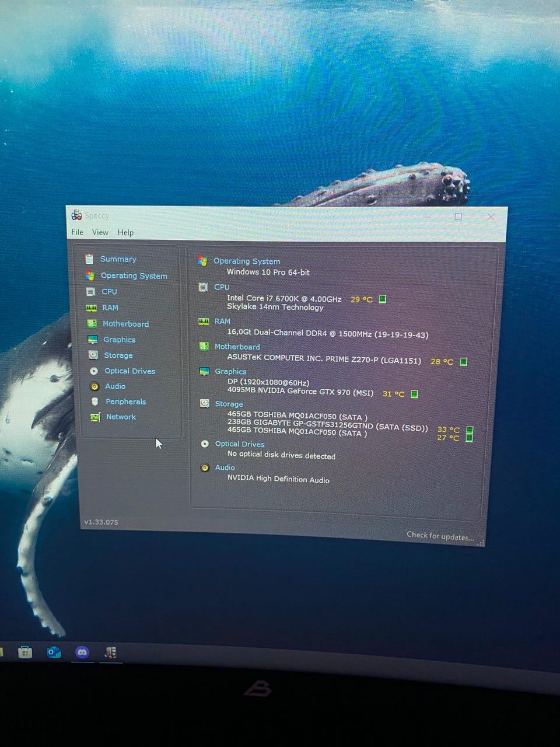Click CPU heading link in summary panel

pos(222,287)
